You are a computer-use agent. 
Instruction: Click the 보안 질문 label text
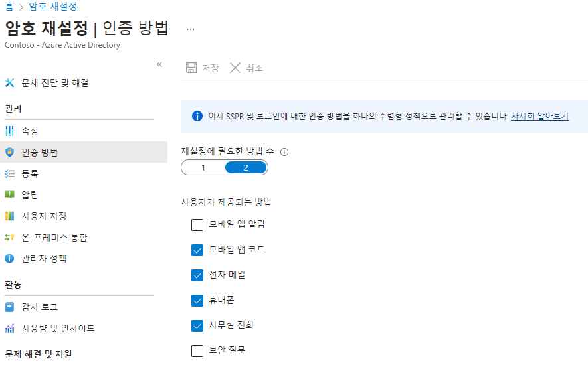coord(227,350)
